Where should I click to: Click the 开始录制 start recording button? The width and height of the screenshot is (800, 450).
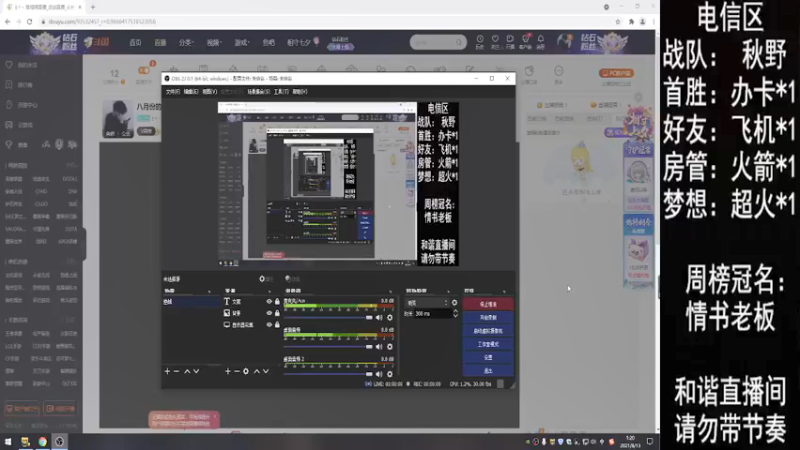coord(488,317)
